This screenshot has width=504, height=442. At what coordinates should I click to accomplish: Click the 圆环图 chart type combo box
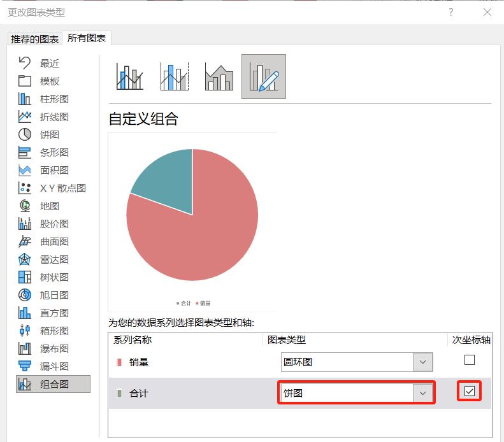pyautogui.click(x=357, y=362)
